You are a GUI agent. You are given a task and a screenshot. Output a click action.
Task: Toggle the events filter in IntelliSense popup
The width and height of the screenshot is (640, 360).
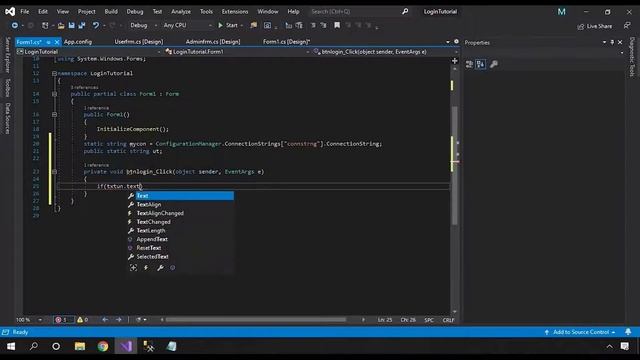click(x=146, y=268)
